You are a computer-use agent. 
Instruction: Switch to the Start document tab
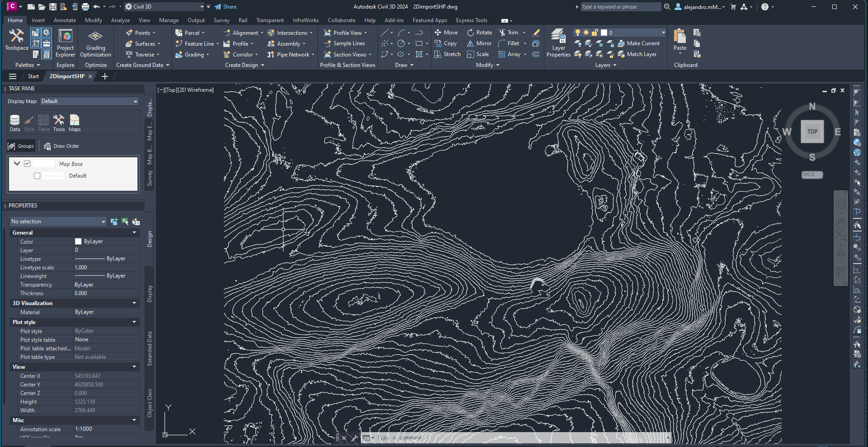[33, 76]
